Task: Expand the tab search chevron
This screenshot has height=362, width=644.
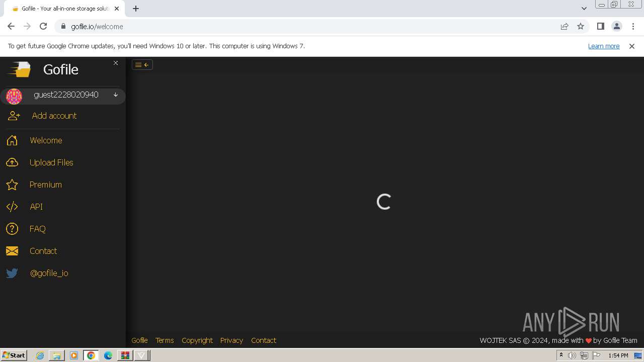Action: tap(584, 9)
